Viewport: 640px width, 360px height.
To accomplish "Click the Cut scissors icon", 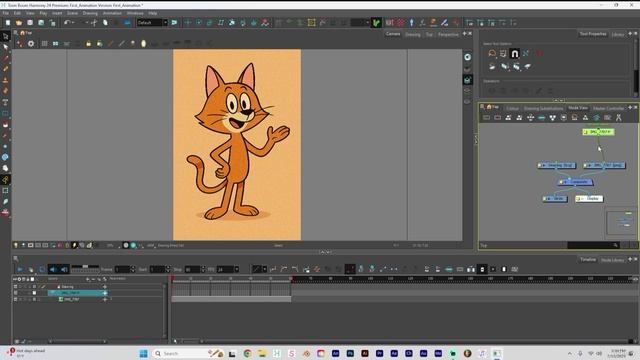I will pyautogui.click(x=94, y=23).
